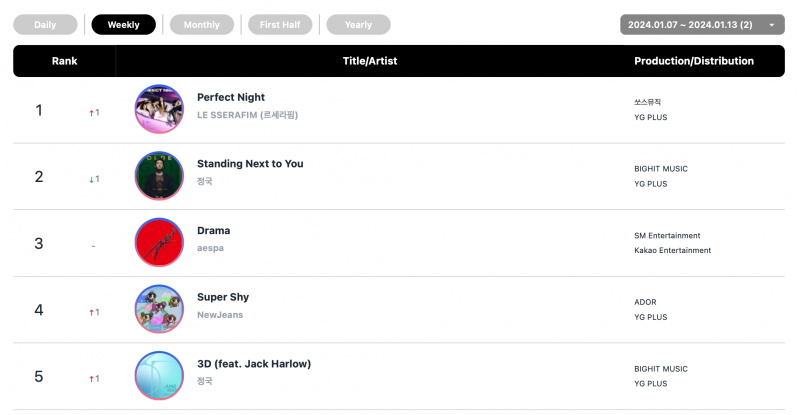Open the First Half chart tab
The image size is (800, 415).
pyautogui.click(x=280, y=25)
